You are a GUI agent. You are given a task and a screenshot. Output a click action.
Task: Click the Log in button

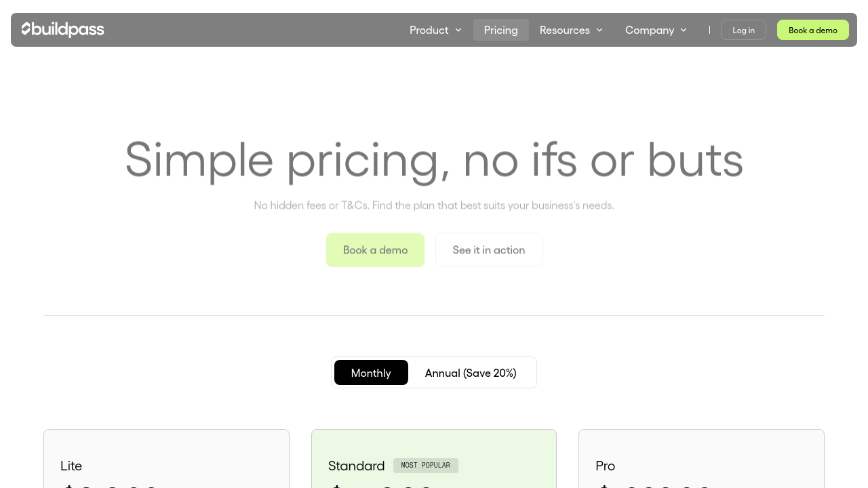[743, 30]
